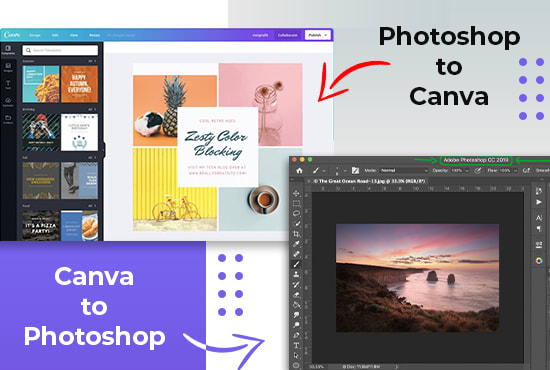Choose the teal Labor Day template thumbnail
Screen dimensions: 550x370
pyautogui.click(x=41, y=84)
